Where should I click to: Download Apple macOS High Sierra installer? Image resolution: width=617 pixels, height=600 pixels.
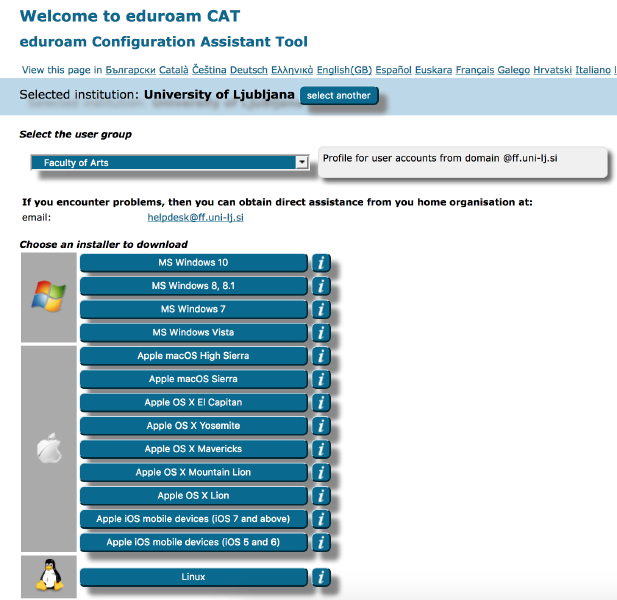pos(193,356)
